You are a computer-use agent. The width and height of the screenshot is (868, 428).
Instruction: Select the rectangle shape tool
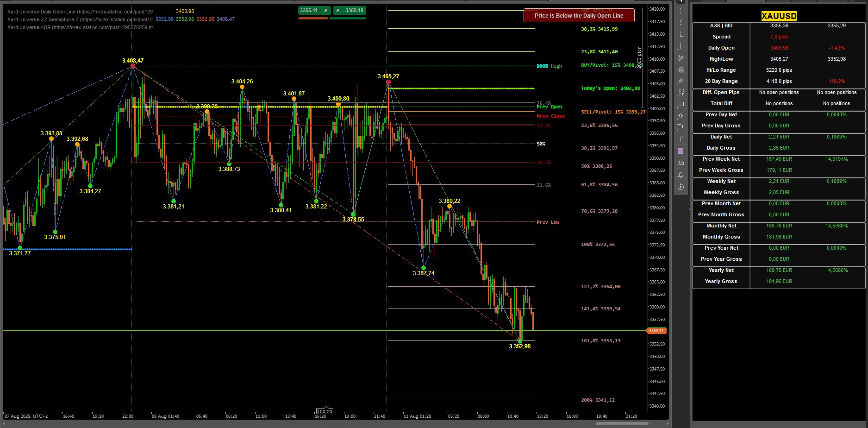pyautogui.click(x=681, y=104)
